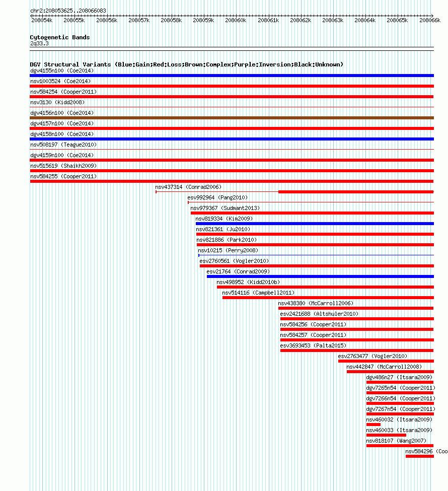Screen dimensions: 448x491
Task: Click the 208054k ruler tick label
Action: tap(42, 20)
